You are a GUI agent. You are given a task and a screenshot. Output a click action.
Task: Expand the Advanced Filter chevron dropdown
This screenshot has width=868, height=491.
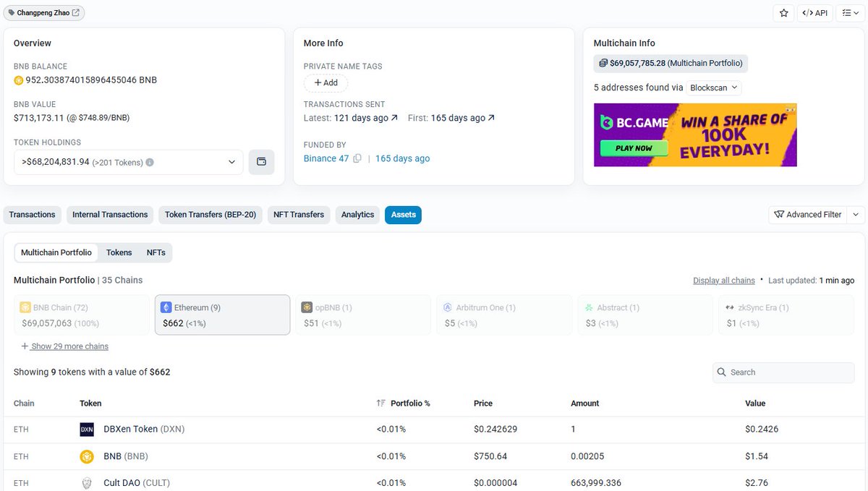(856, 215)
